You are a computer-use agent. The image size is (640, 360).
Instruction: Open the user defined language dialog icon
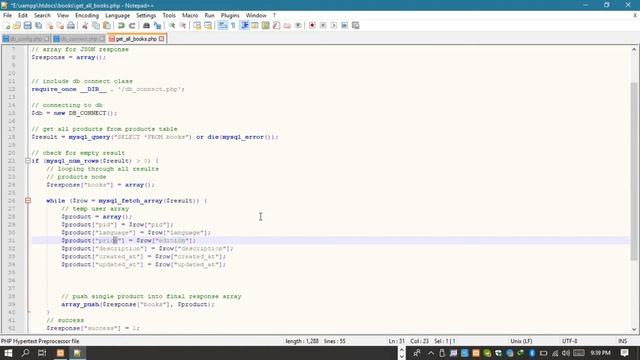(255, 25)
